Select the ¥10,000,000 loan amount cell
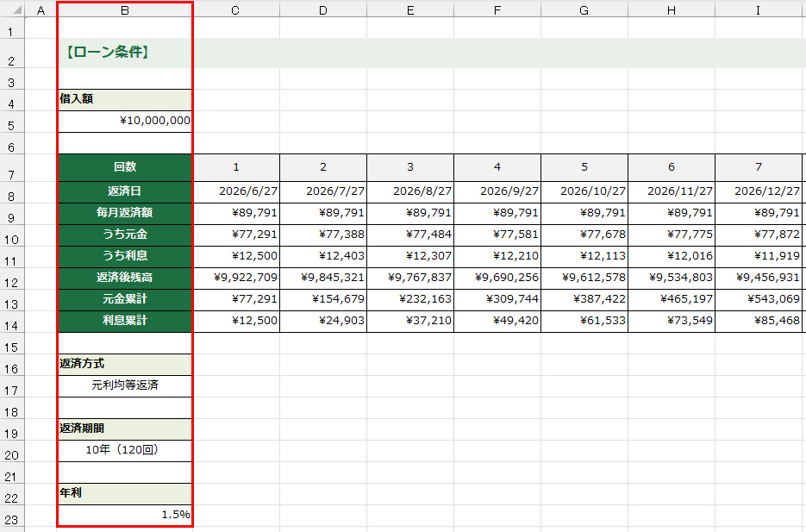This screenshot has width=806, height=532. point(125,122)
